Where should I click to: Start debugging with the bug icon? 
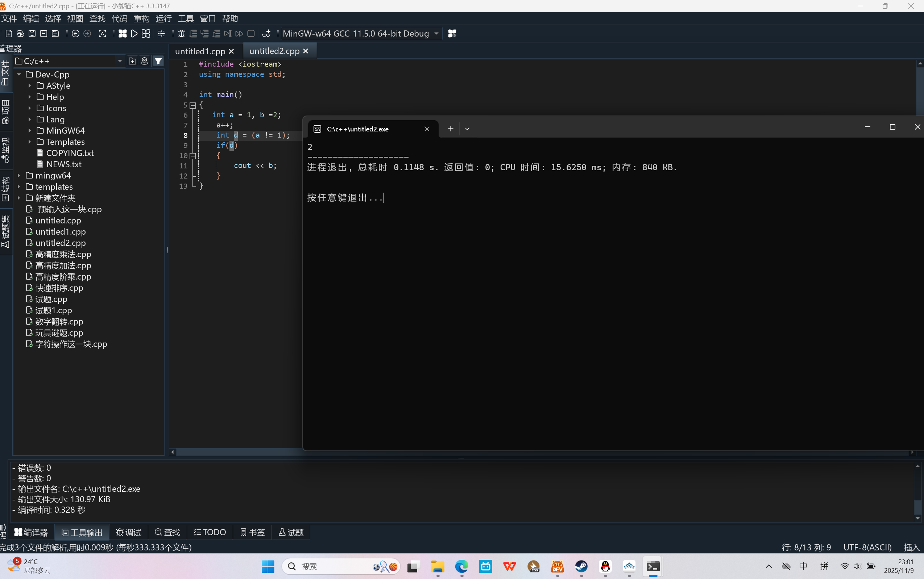tap(181, 34)
